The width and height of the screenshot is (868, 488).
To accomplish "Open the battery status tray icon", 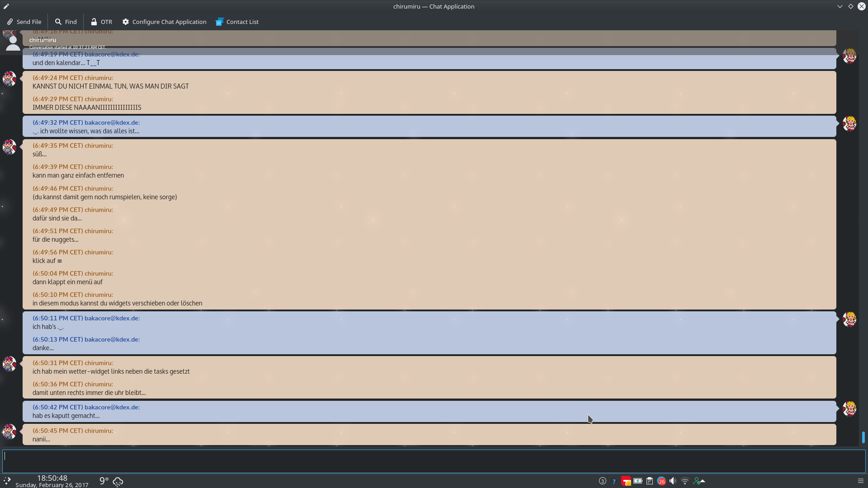I will 638,481.
